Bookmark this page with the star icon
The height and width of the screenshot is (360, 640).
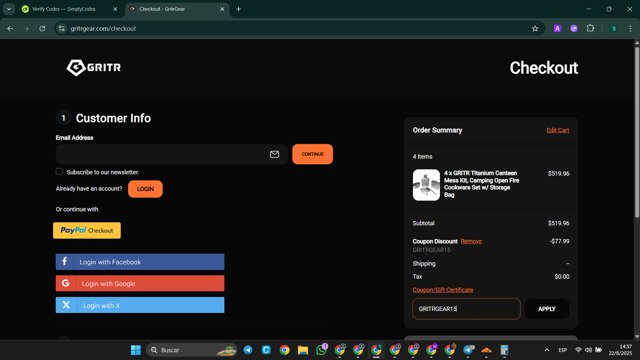[x=535, y=29]
